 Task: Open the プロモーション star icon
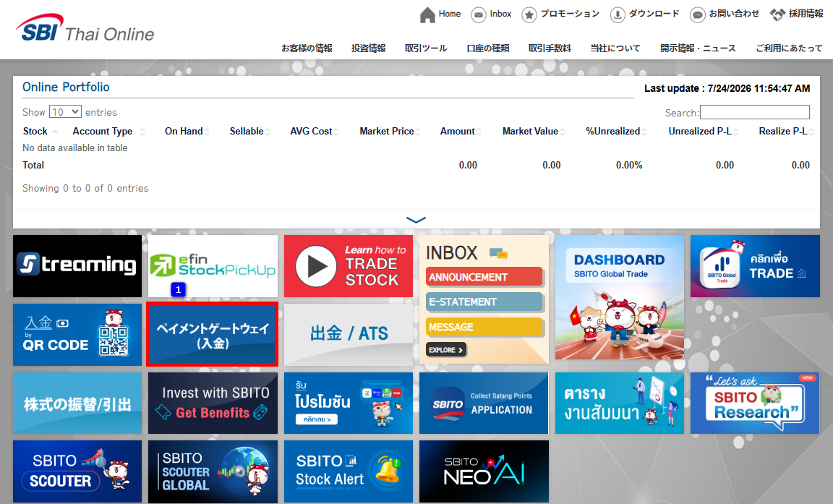529,15
